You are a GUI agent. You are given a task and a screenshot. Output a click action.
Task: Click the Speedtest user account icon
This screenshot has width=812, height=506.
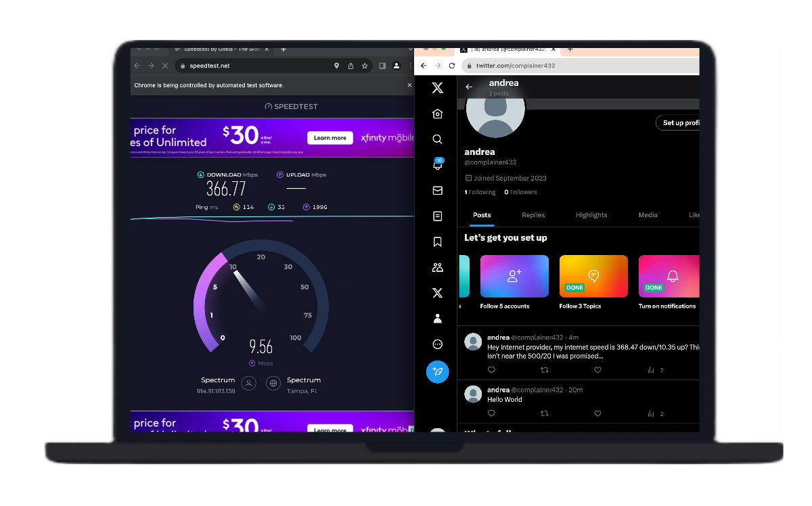249,384
